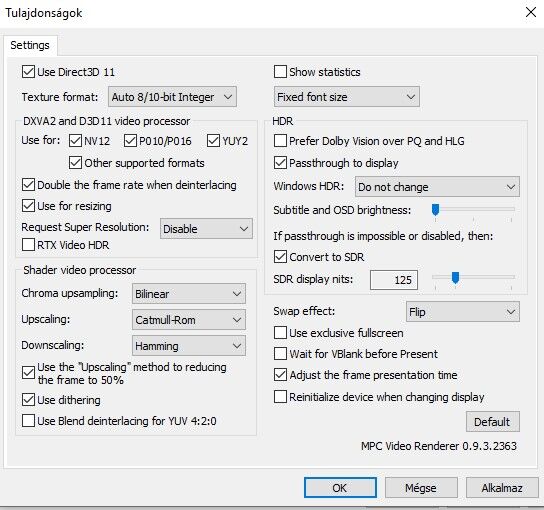Viewport: 544px width, 510px height.
Task: Expand the Chroma upsampling combo box
Action: [189, 294]
